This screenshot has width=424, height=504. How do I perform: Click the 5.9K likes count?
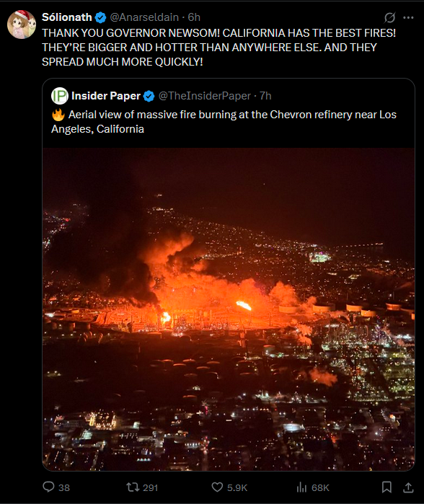[x=237, y=487]
